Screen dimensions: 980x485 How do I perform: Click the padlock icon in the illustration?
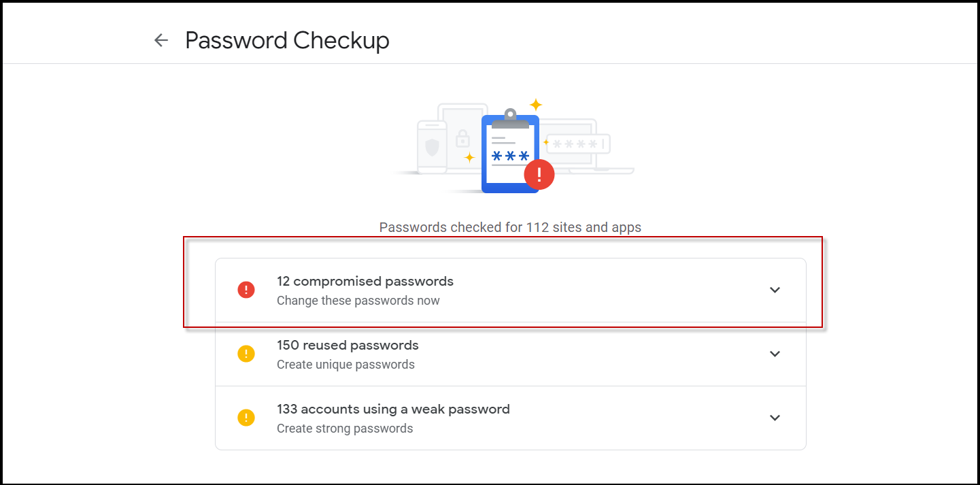click(x=463, y=139)
